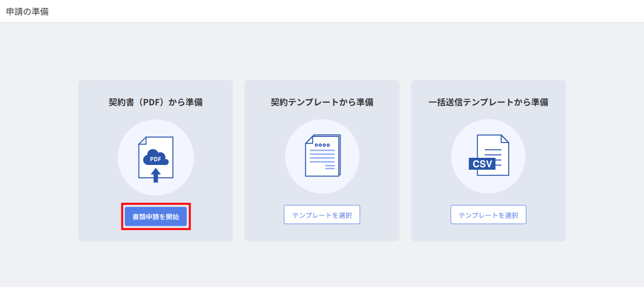This screenshot has width=644, height=287.
Task: Click the 申請の準備 page title
Action: (27, 11)
